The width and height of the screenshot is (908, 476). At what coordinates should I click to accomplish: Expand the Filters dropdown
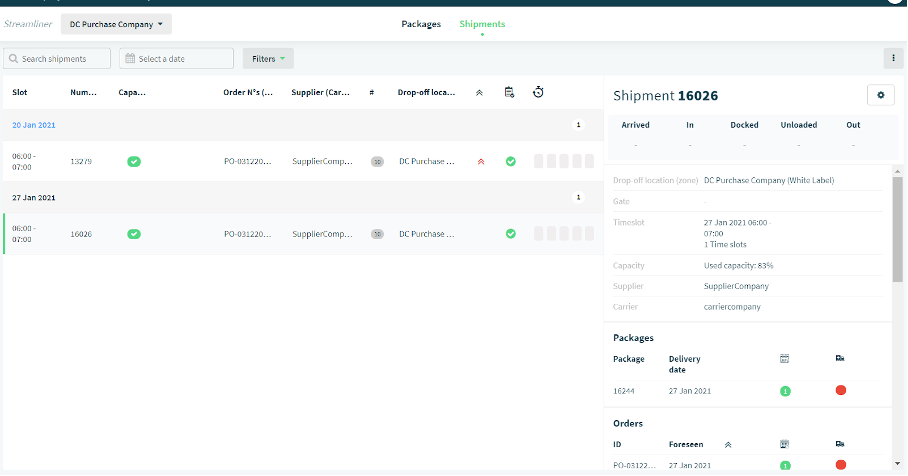coord(268,58)
